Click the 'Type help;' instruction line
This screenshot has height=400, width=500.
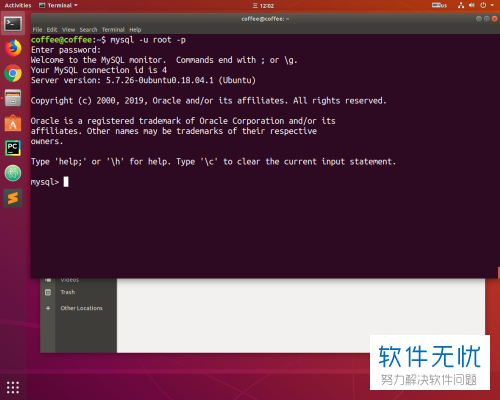(x=213, y=162)
